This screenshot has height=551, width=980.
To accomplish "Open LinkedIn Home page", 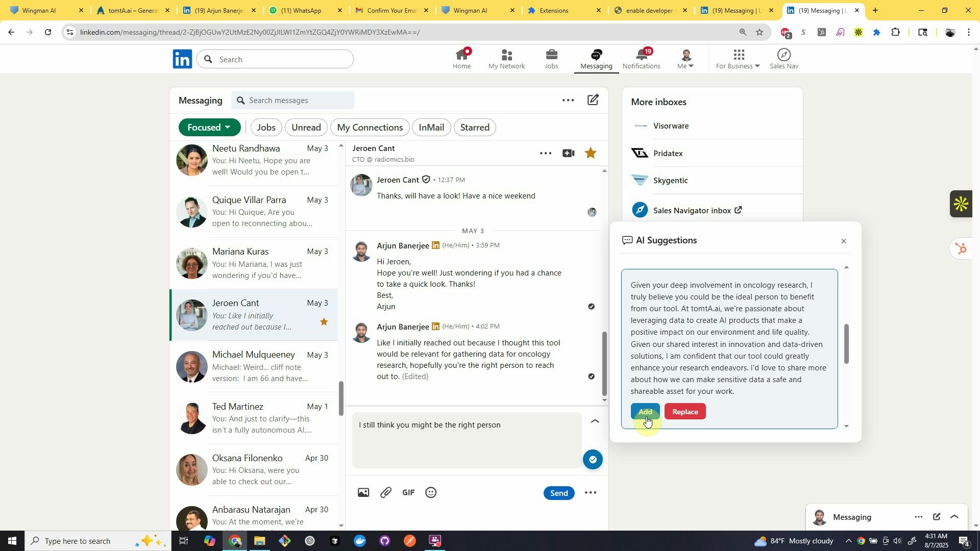I will [461, 59].
